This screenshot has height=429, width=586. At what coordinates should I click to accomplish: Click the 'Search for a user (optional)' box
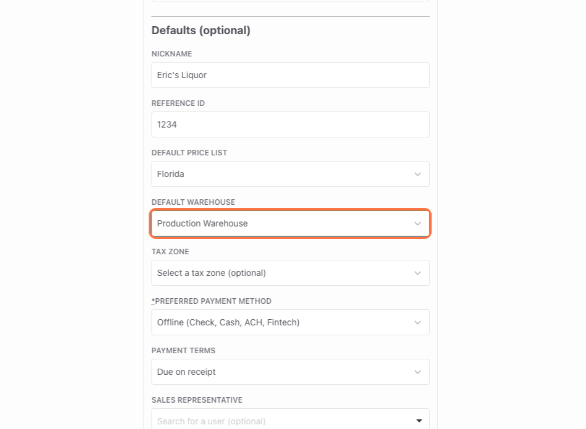[290, 419]
